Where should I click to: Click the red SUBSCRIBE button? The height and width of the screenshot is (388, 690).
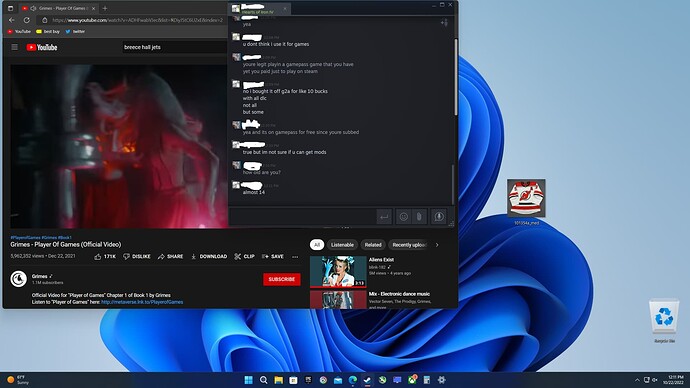[x=282, y=279]
